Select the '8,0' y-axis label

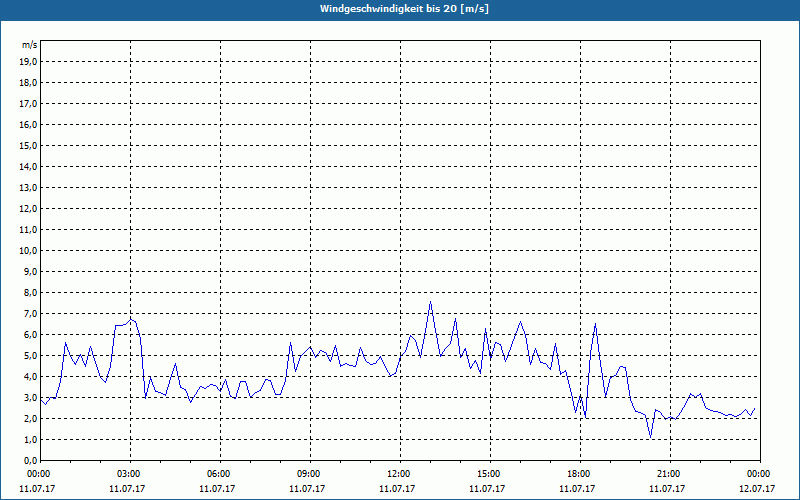click(x=30, y=292)
